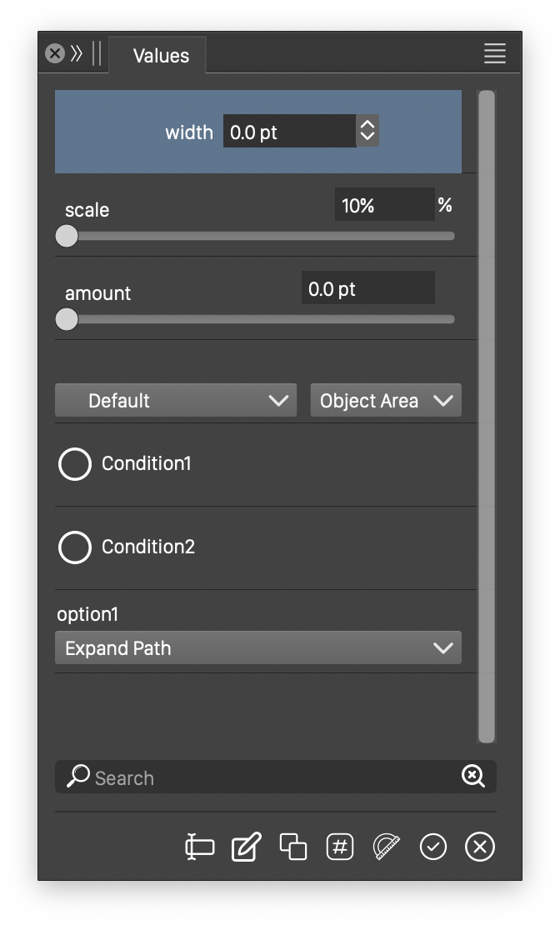Click the scale slider handle

coord(67,236)
